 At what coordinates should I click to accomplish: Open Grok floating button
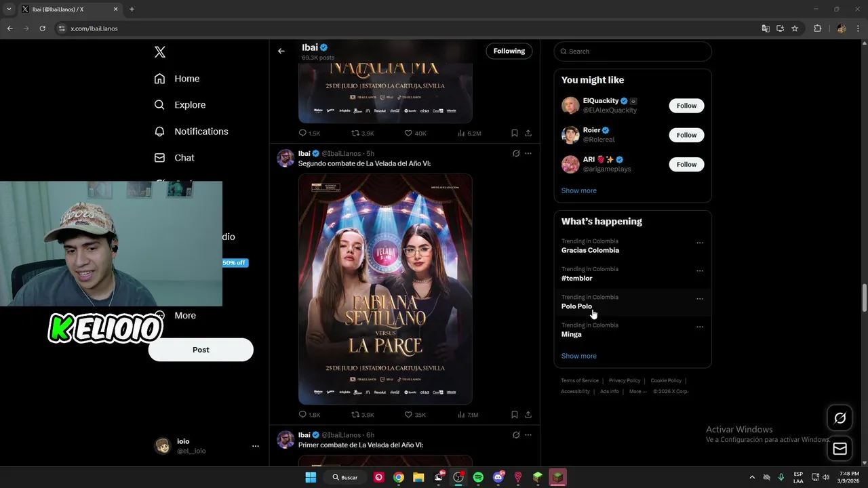pyautogui.click(x=840, y=418)
